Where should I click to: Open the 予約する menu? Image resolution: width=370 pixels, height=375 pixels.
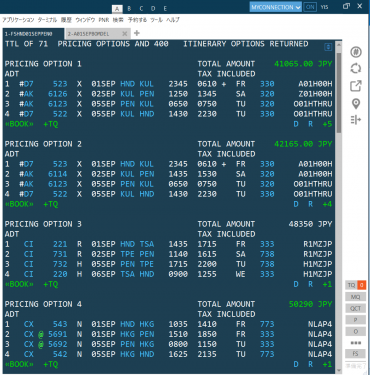pos(137,20)
